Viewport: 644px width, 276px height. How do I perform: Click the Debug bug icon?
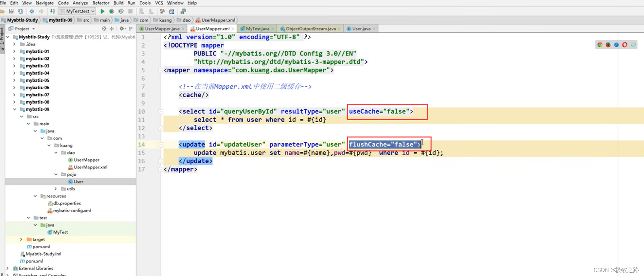coord(112,11)
